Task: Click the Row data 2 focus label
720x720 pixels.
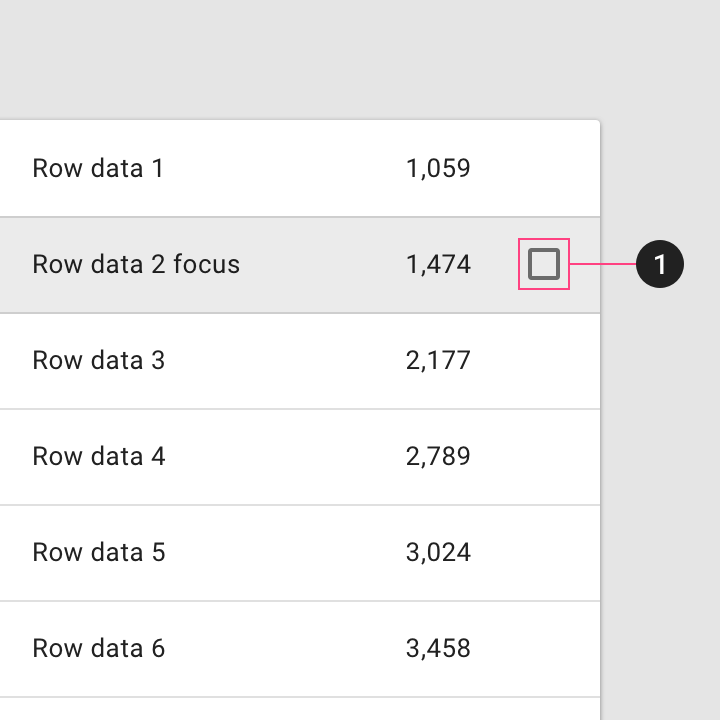Action: (x=136, y=264)
